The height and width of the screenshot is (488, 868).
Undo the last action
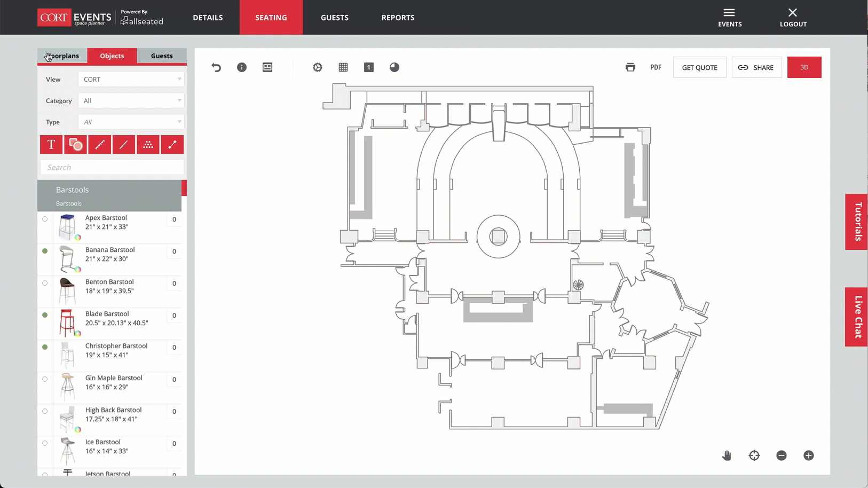click(216, 67)
